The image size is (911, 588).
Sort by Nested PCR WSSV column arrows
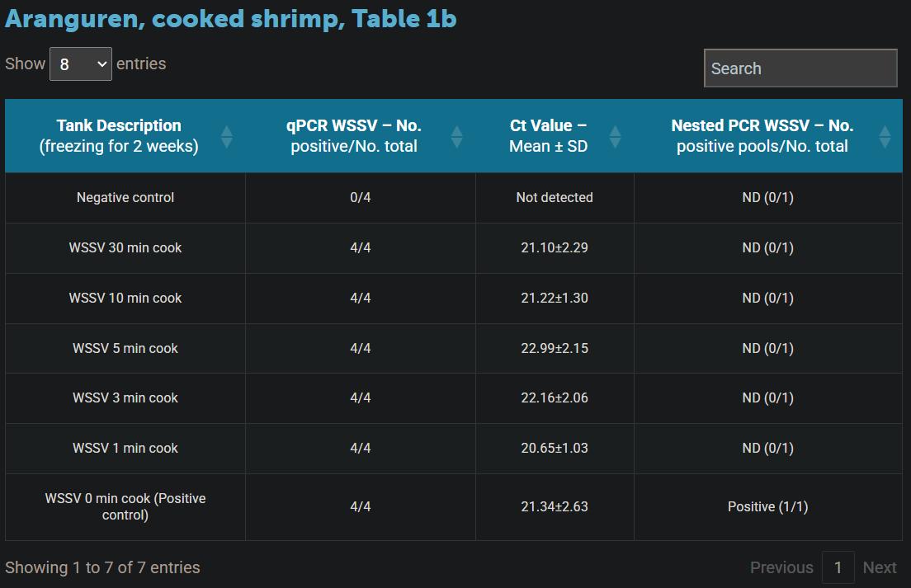pos(885,137)
